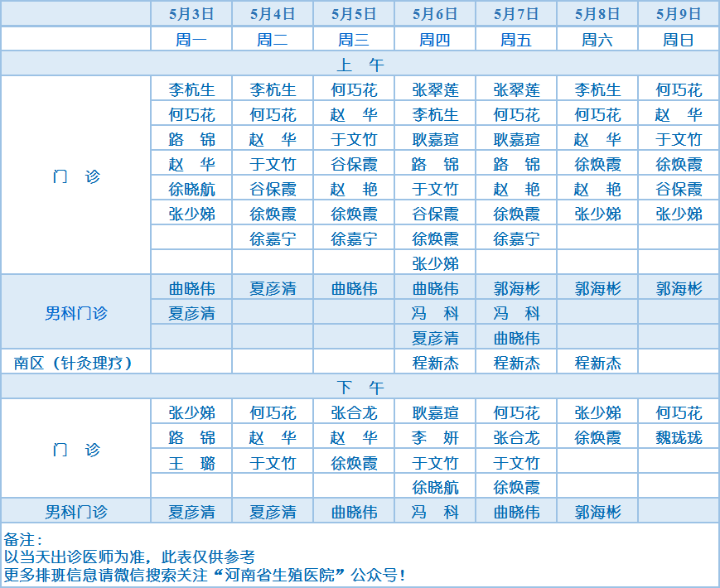Select the 5月6日 date header
This screenshot has width=720, height=588.
click(435, 14)
